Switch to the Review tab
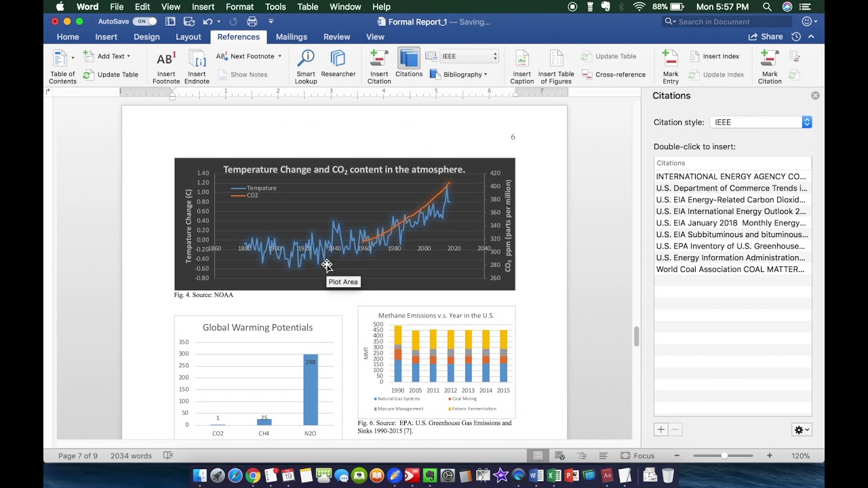 (337, 37)
